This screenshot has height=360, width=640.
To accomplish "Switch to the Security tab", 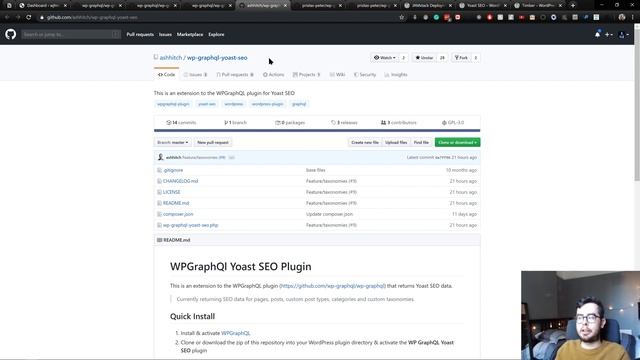I will coord(365,75).
